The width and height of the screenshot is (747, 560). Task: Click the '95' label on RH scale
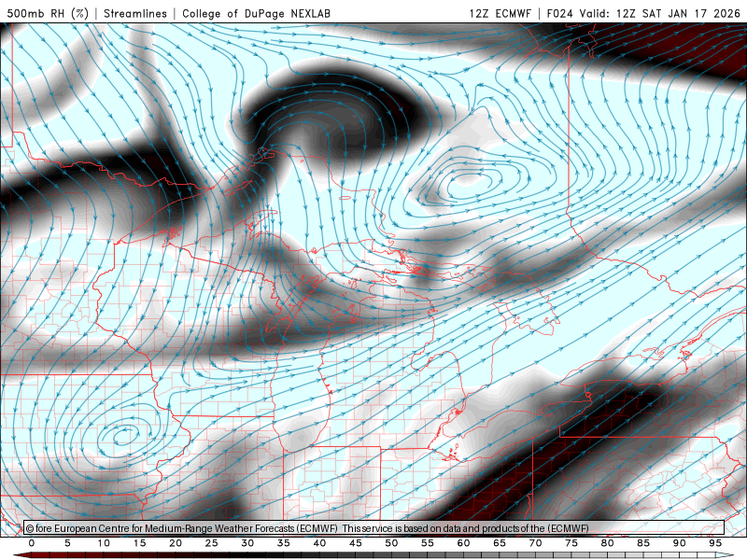715,543
